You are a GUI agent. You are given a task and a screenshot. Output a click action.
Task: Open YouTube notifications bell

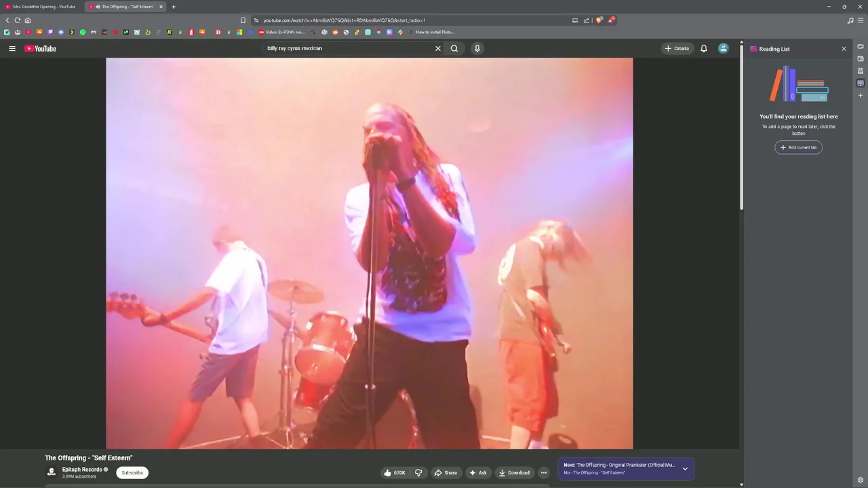click(x=704, y=48)
